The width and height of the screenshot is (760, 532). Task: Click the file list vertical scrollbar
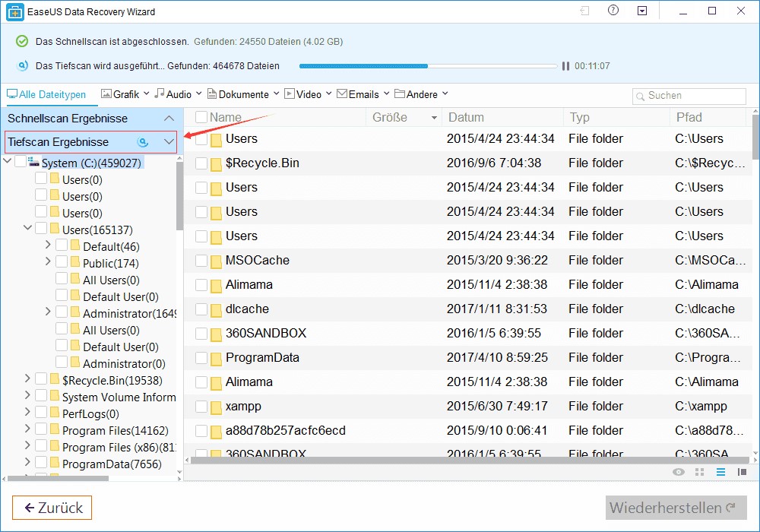[755, 137]
